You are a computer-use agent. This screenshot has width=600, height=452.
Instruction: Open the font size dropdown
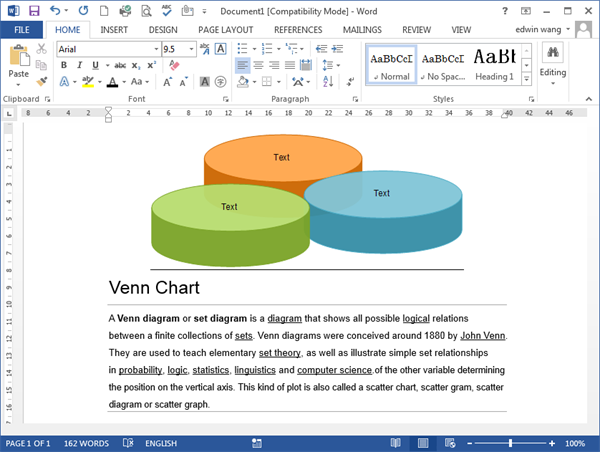(190, 49)
